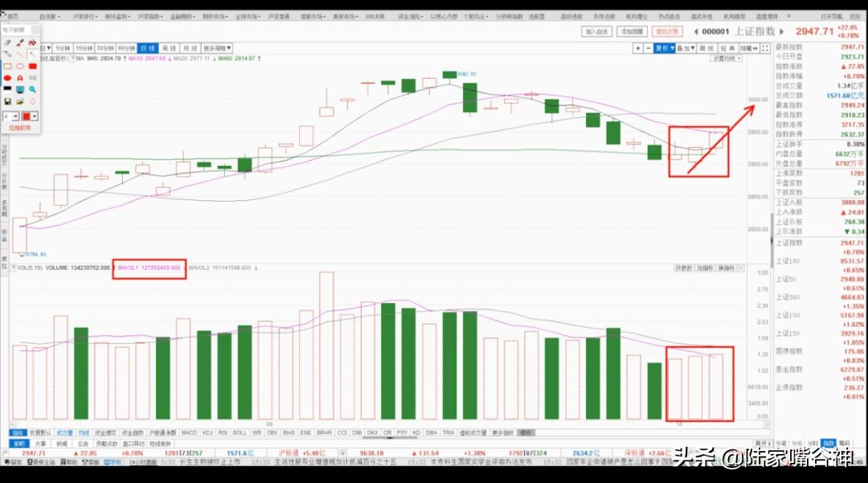Click the VOLUME 134239752.000 readout
This screenshot has height=483, width=868.
click(77, 268)
